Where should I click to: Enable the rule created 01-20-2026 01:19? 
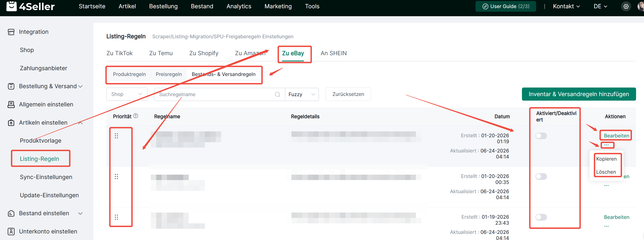click(541, 136)
